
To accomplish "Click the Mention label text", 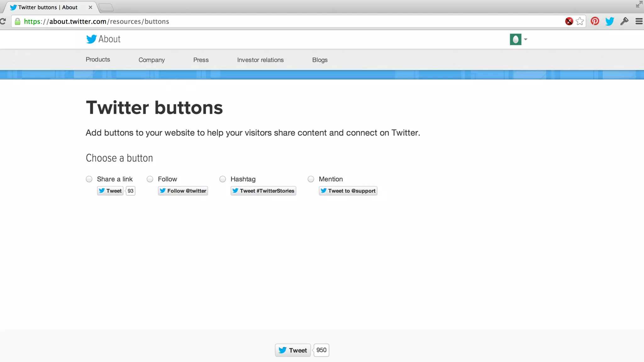I will (331, 179).
